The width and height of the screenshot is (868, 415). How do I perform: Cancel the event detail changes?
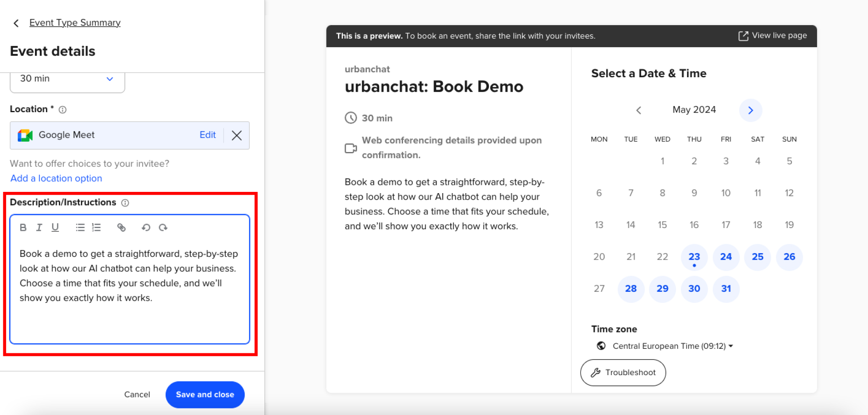(137, 394)
